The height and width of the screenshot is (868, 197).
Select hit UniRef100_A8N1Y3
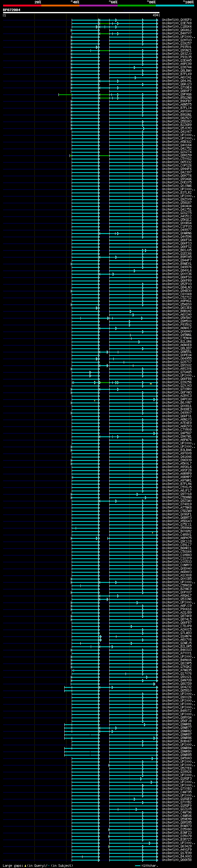click(177, 419)
